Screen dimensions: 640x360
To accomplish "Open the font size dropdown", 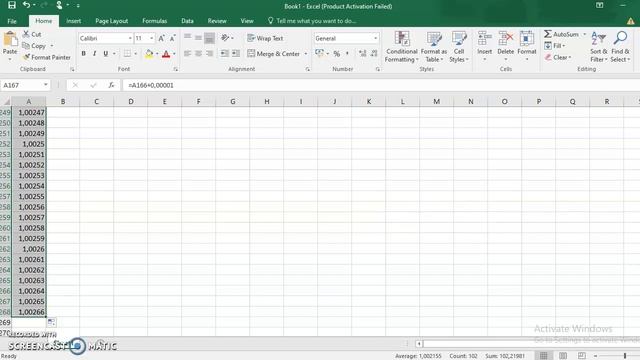I will [x=151, y=38].
